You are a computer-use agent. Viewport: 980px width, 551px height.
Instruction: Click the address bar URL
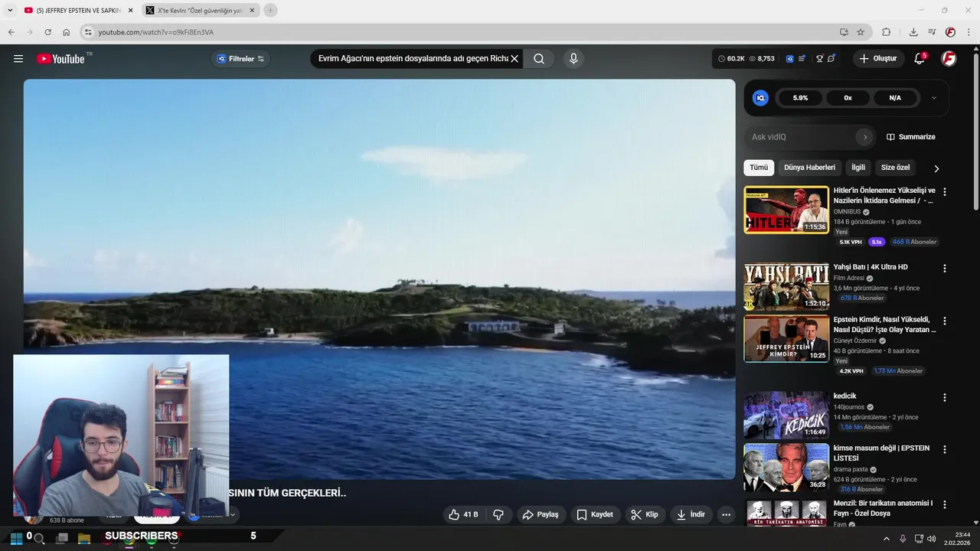click(156, 32)
